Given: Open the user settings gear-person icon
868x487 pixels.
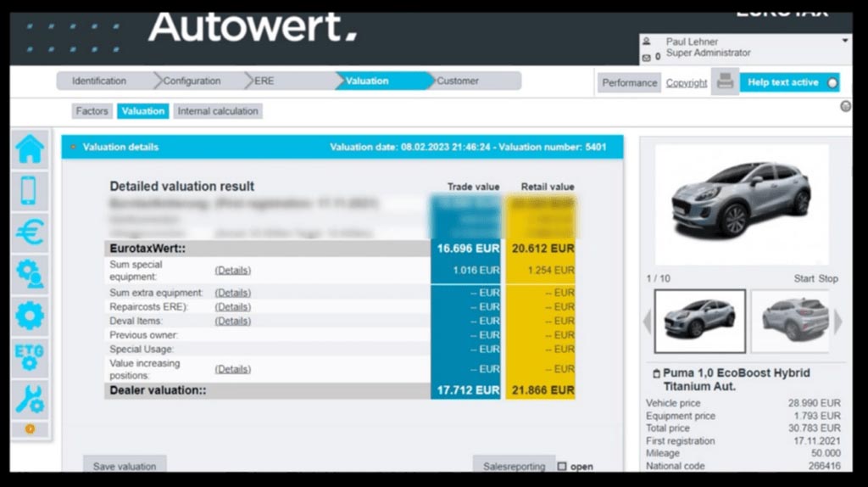Looking at the screenshot, I should tap(30, 272).
